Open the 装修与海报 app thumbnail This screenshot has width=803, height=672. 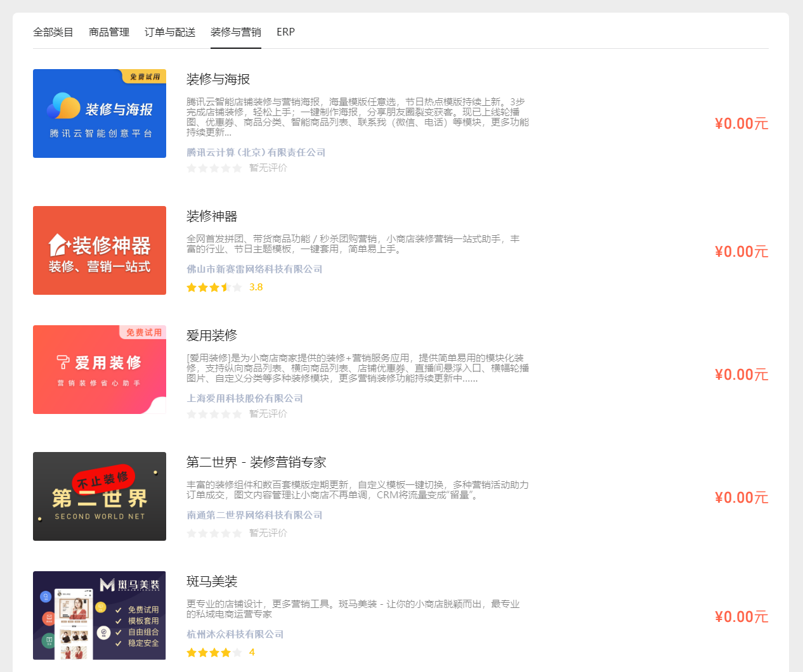pyautogui.click(x=100, y=113)
